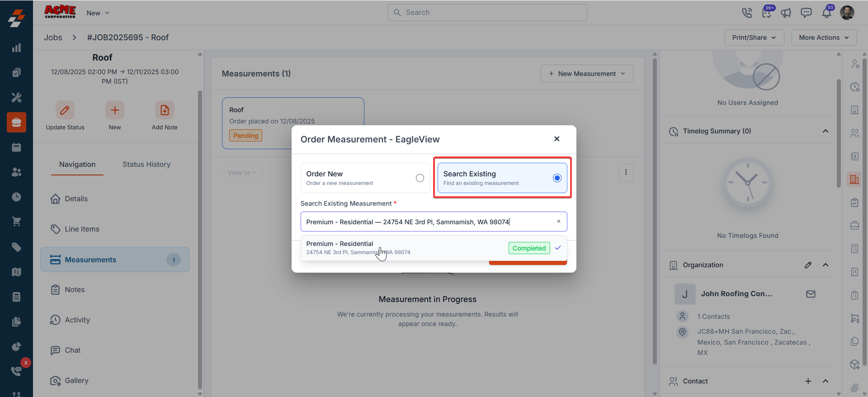Open the phone calls icon in header
The width and height of the screenshot is (868, 397).
pyautogui.click(x=747, y=13)
